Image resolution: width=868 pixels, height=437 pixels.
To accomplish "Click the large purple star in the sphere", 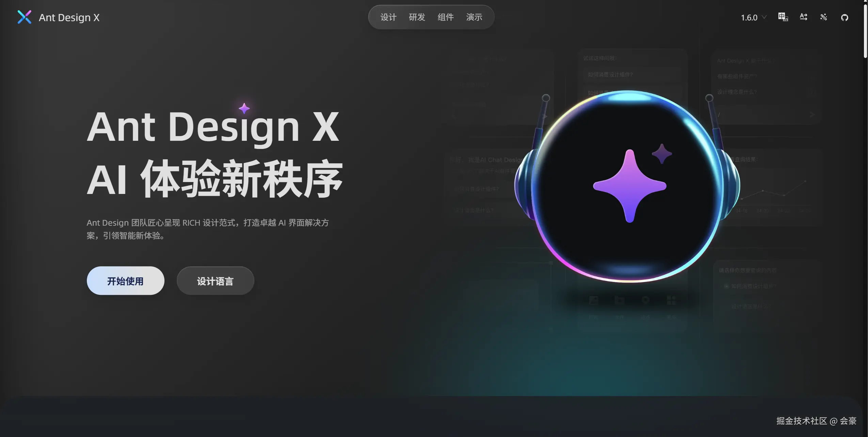I will pyautogui.click(x=630, y=186).
